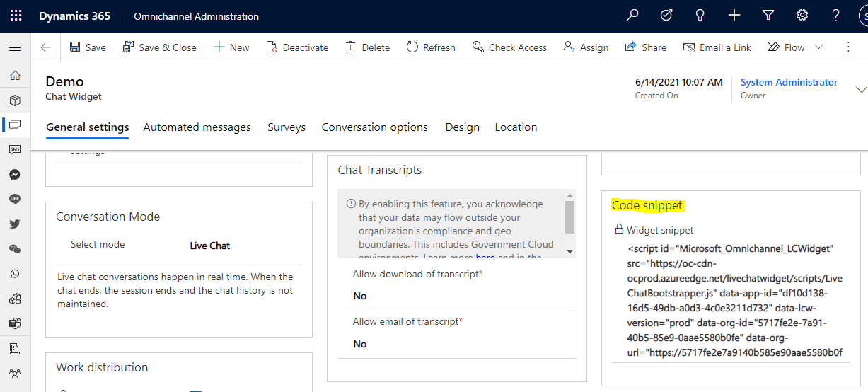Deactivate the Demo chat widget
The image size is (868, 392).
[x=297, y=47]
